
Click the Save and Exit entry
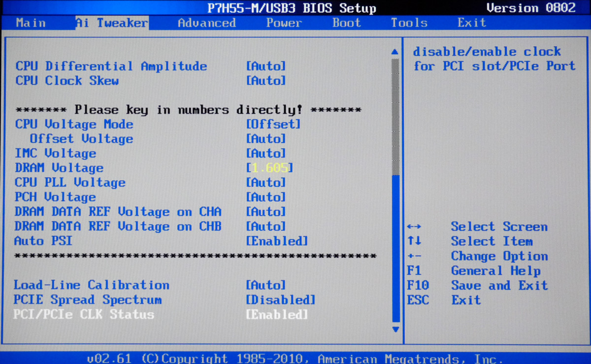click(x=499, y=285)
